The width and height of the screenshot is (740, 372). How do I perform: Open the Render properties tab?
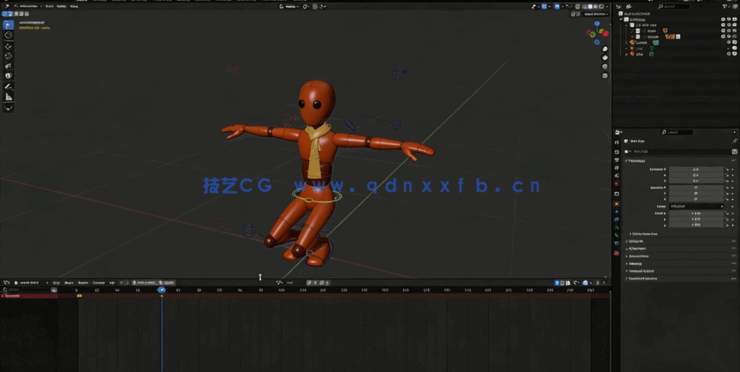[x=617, y=152]
